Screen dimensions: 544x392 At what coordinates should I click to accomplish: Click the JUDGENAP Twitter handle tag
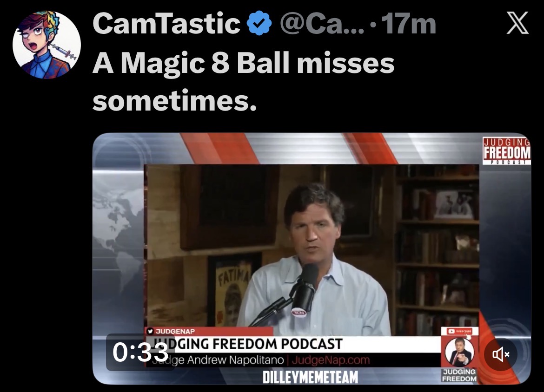[172, 331]
